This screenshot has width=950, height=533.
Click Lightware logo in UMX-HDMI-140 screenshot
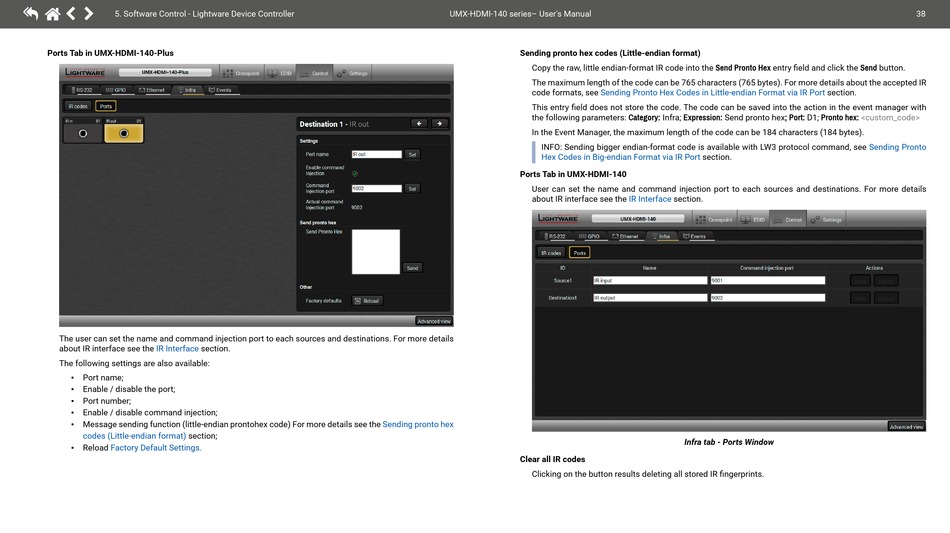(558, 219)
